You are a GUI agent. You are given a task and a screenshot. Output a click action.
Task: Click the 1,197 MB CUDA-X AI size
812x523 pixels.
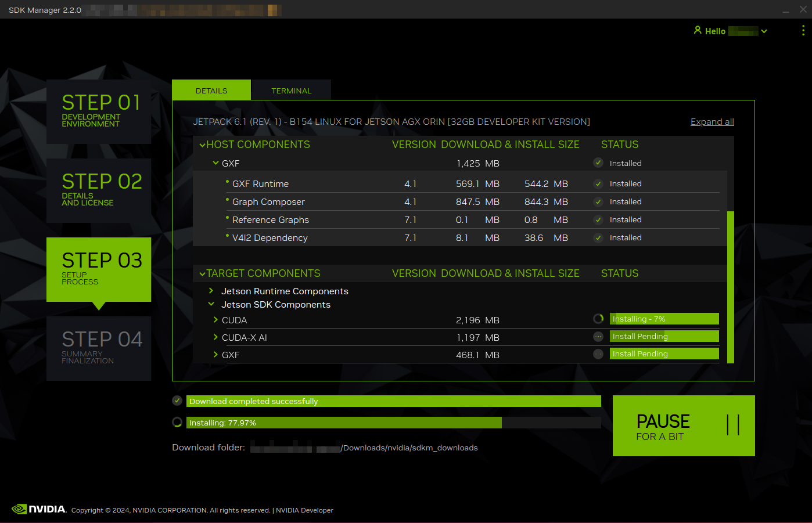(x=478, y=338)
